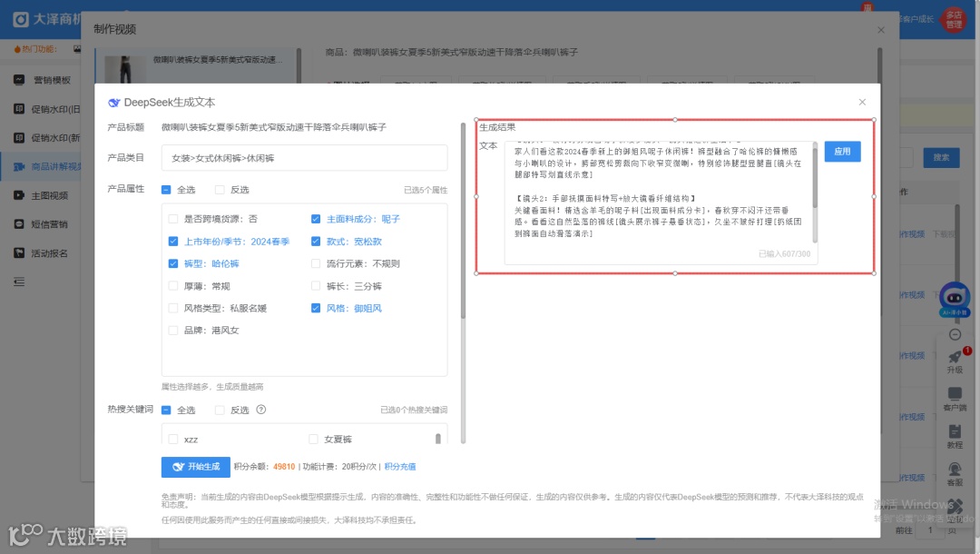Uncheck 上市年份/季节: 2024春季 attribute

pos(173,242)
